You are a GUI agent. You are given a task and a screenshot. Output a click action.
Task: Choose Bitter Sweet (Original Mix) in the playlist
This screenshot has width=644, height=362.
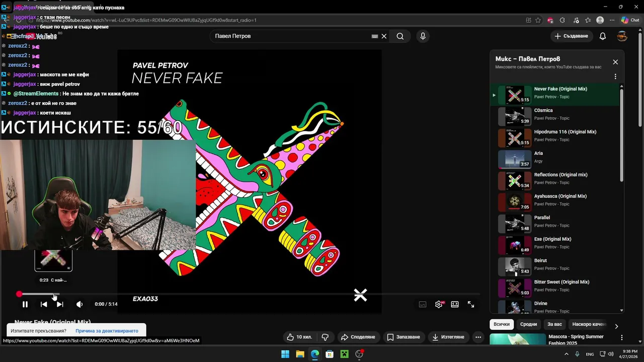pos(555,288)
